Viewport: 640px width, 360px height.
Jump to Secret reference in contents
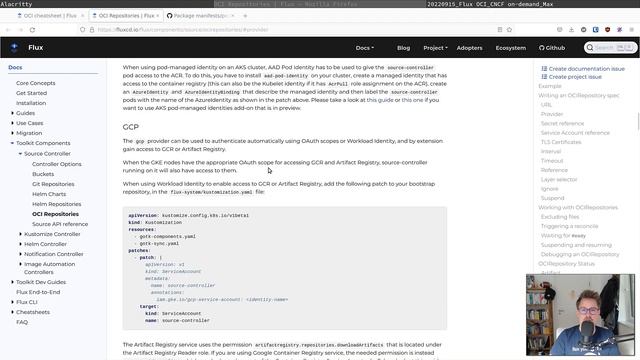pyautogui.click(x=562, y=123)
